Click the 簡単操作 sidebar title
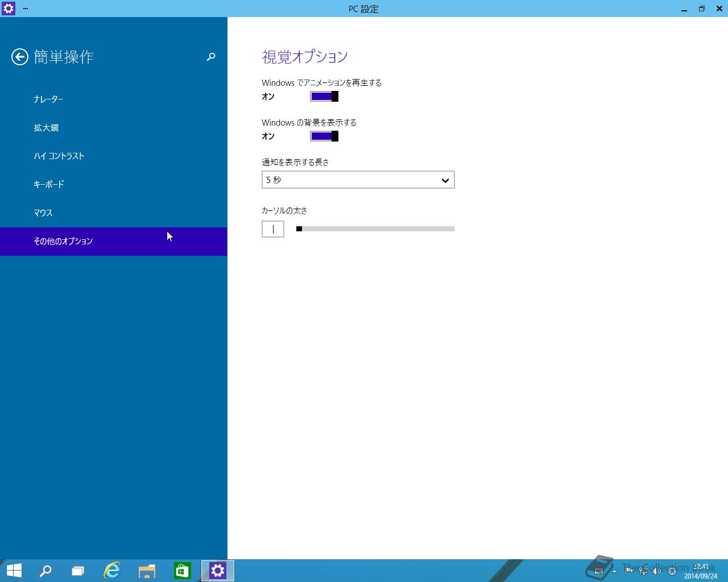728x582 pixels. (64, 57)
